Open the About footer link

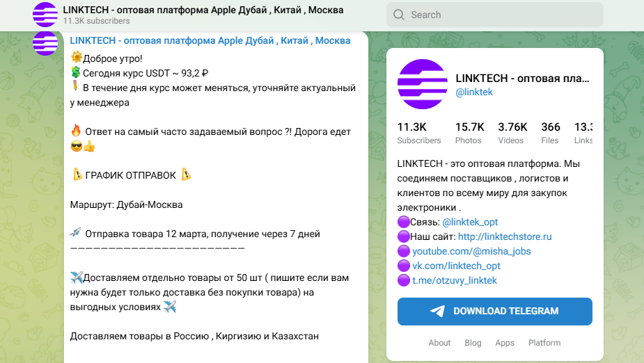click(439, 343)
